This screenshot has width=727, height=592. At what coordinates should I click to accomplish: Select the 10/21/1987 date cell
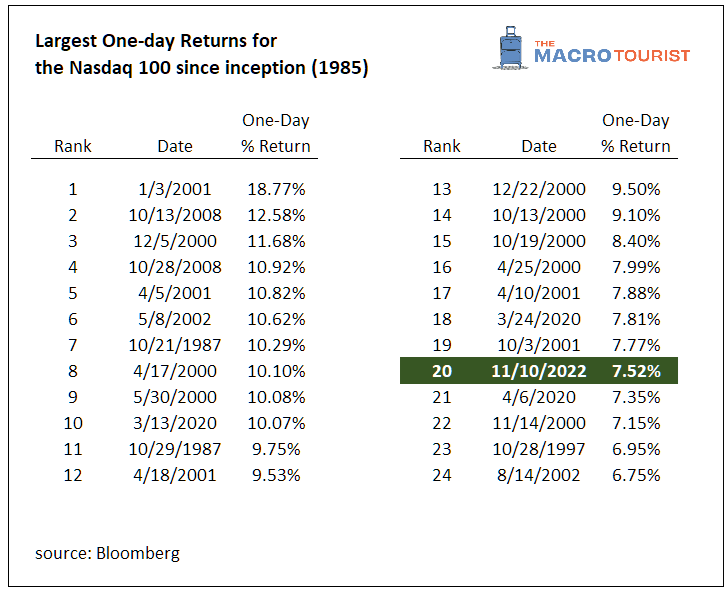click(x=175, y=345)
